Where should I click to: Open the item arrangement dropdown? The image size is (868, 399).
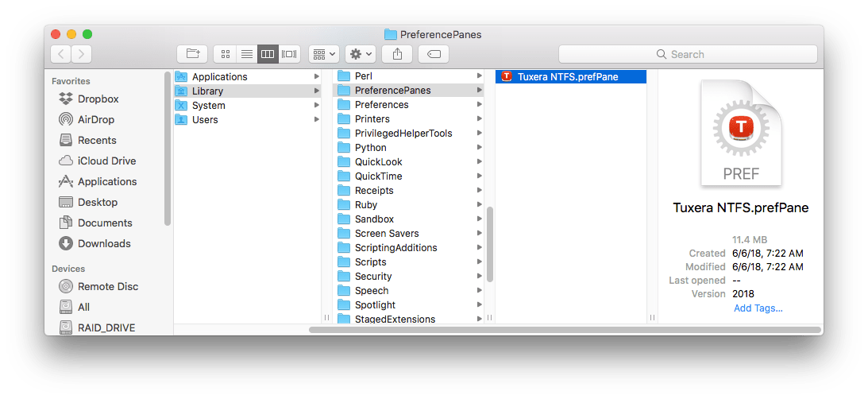(x=324, y=54)
